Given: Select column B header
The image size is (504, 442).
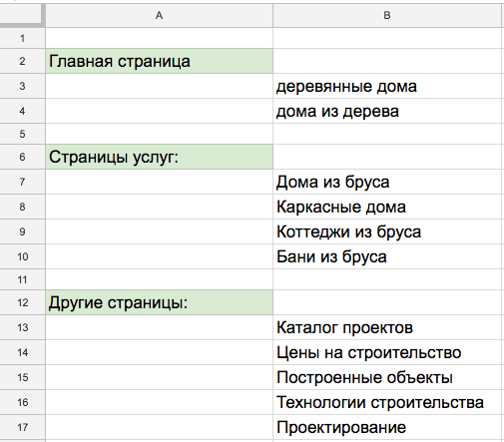Looking at the screenshot, I should click(387, 15).
